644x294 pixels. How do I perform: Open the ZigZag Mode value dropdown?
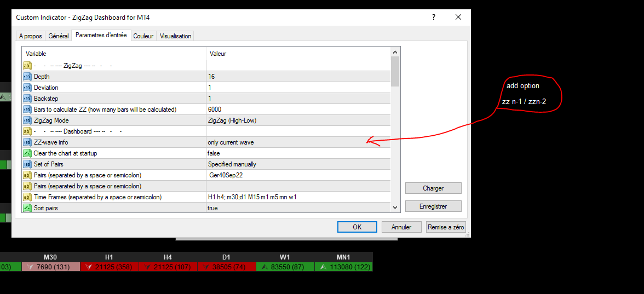[x=298, y=120]
